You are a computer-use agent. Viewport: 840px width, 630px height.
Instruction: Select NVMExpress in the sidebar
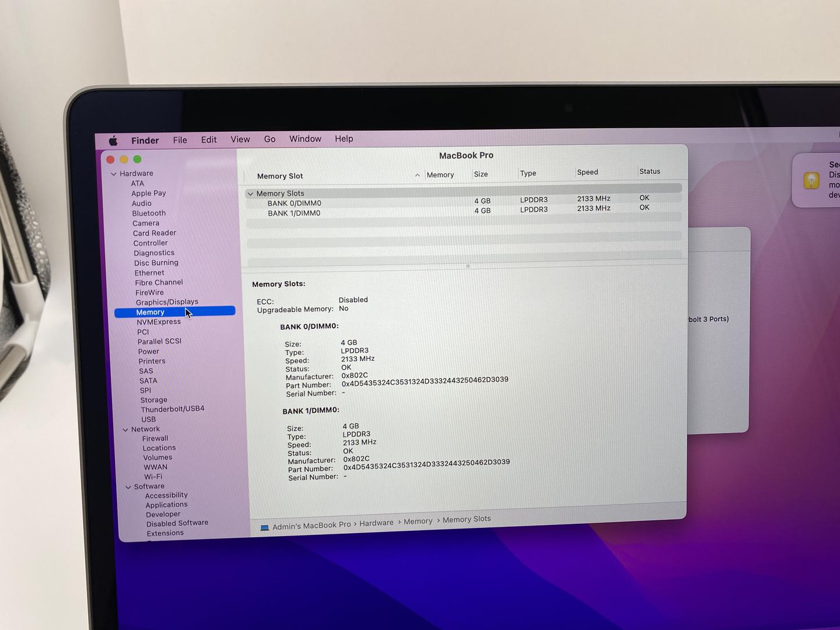pos(159,322)
